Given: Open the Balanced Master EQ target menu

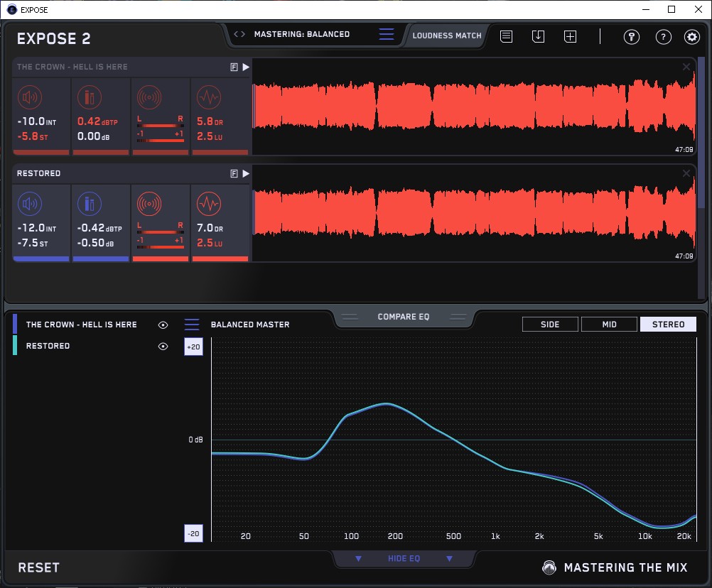Looking at the screenshot, I should pos(192,325).
